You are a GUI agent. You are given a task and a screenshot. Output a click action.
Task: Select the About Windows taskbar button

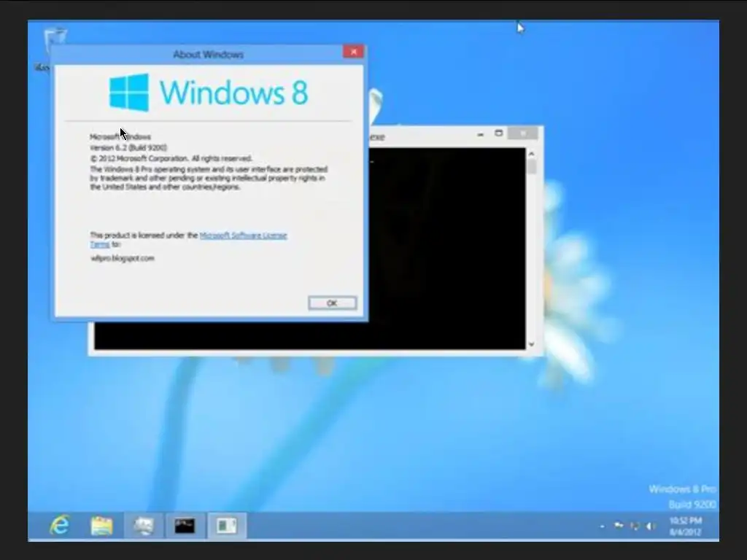tap(226, 526)
